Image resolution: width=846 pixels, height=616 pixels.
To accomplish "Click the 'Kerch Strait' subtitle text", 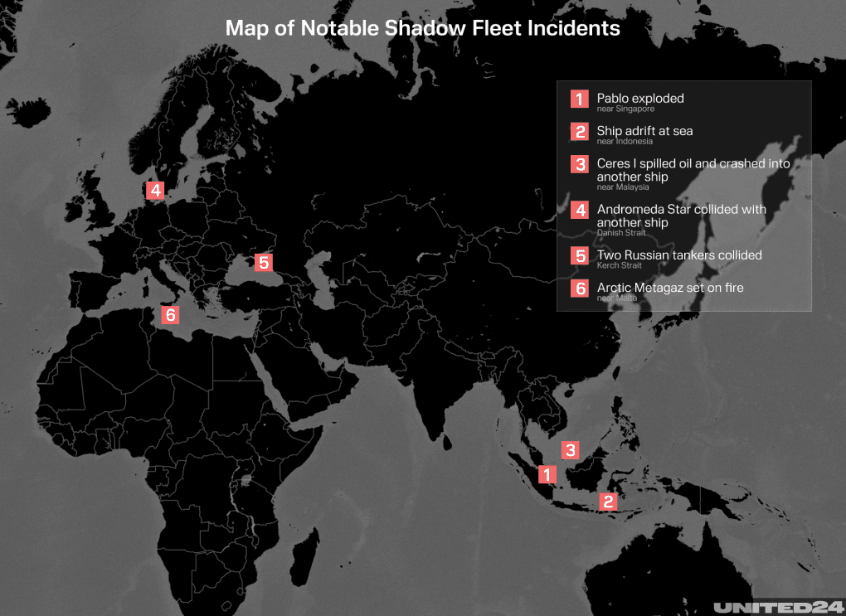I will (619, 265).
